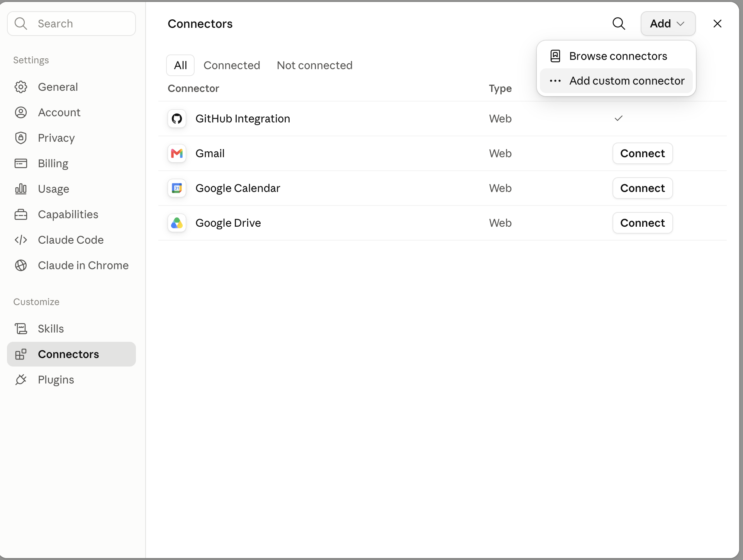Screen dimensions: 743x560
Task: Open Usage via the bar chart icon
Action: click(x=21, y=189)
